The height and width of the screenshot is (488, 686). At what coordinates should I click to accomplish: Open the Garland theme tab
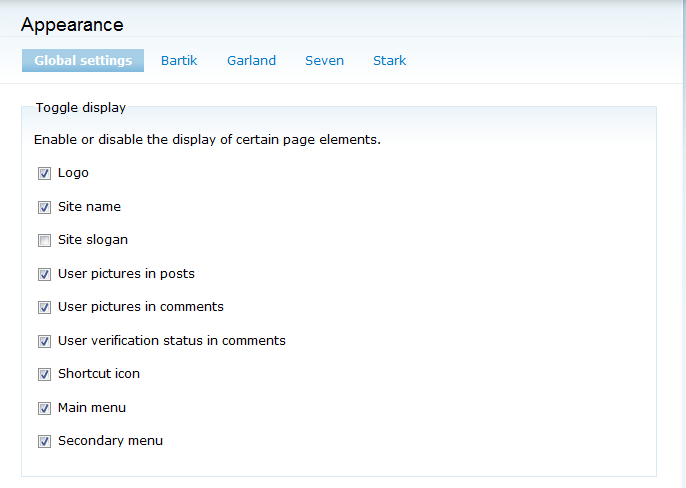coord(251,61)
